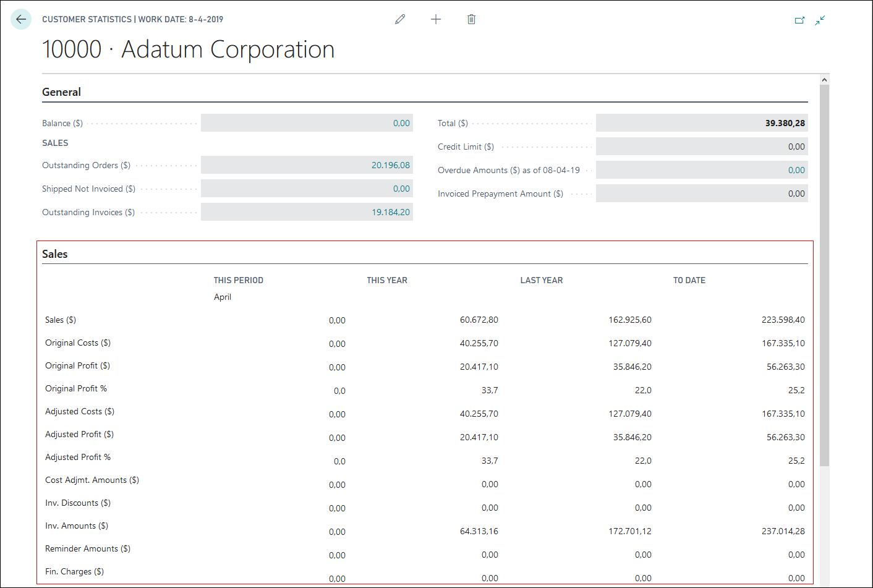Image resolution: width=873 pixels, height=588 pixels.
Task: Click the back arrow button
Action: tap(21, 19)
